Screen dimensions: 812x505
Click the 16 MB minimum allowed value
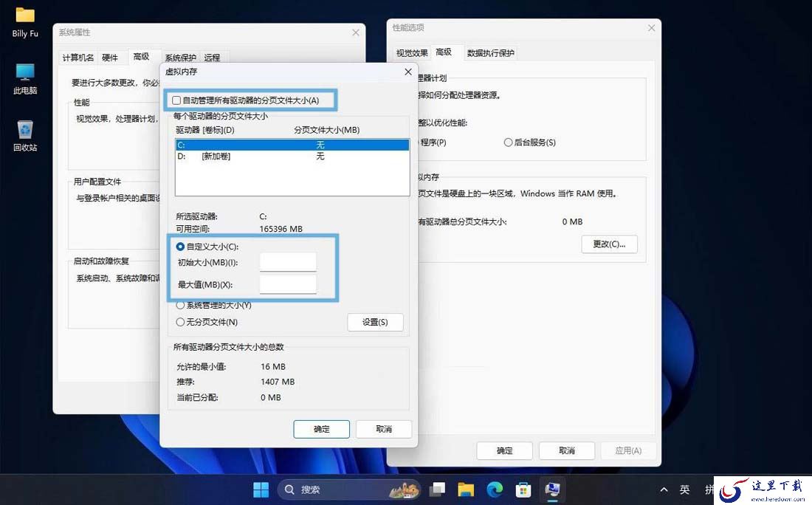click(273, 367)
